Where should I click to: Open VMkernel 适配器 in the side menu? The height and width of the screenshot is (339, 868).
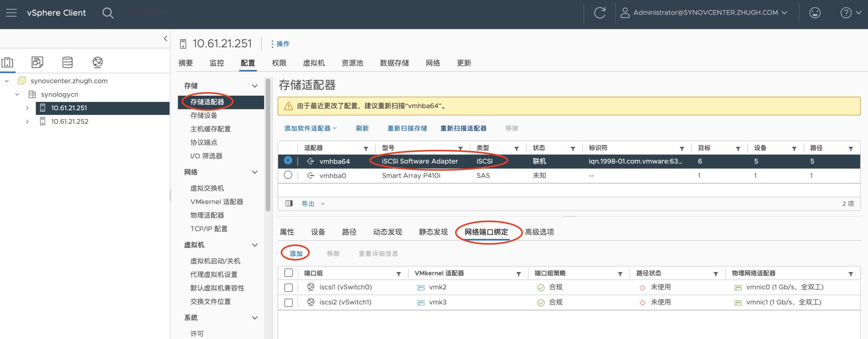(217, 202)
